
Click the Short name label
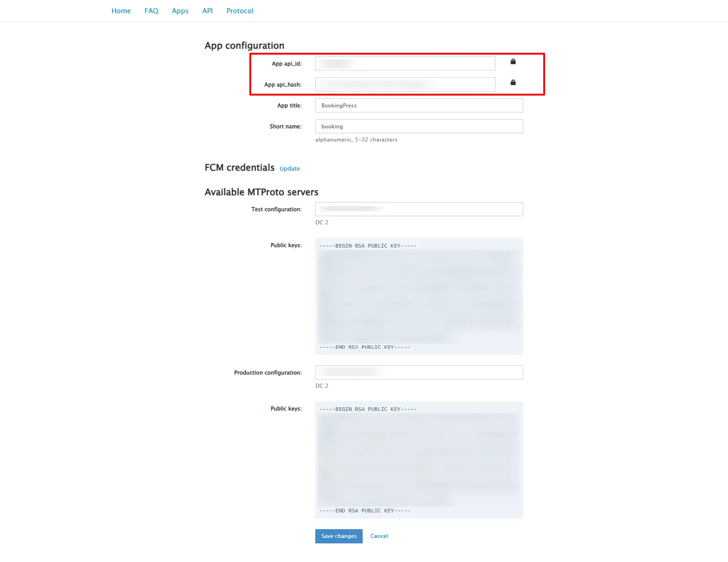(285, 127)
